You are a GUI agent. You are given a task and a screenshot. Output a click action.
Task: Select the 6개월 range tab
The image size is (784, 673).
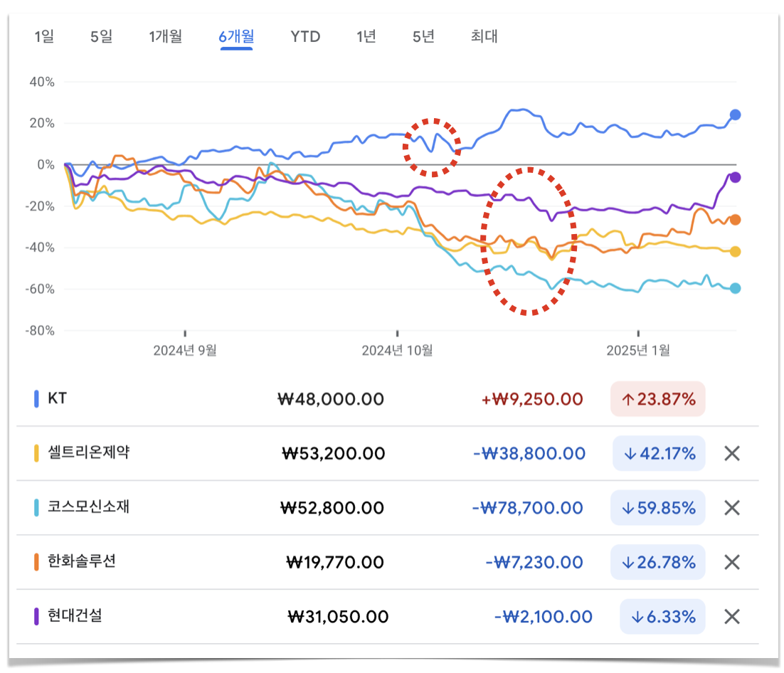[236, 36]
